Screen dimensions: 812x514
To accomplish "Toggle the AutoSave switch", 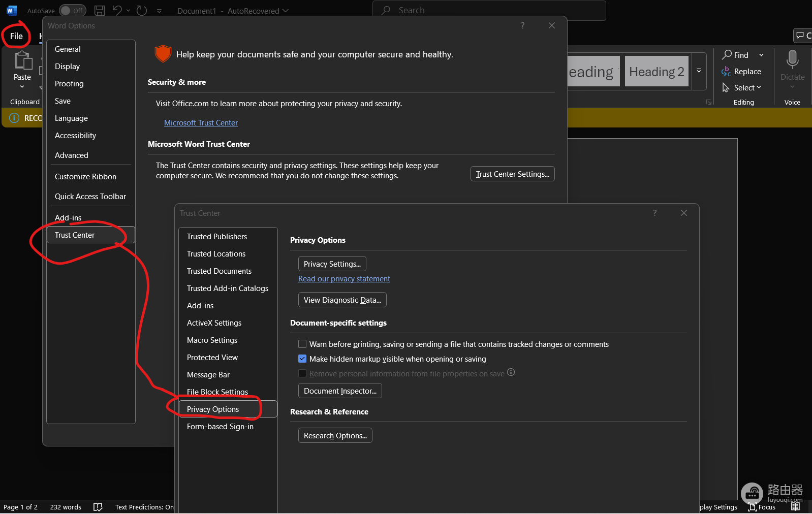I will pos(72,11).
